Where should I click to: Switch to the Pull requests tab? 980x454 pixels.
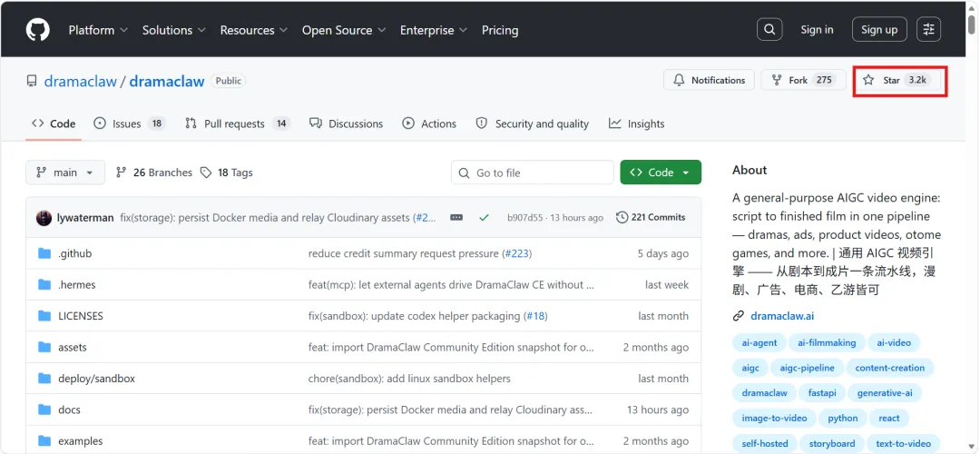[238, 123]
